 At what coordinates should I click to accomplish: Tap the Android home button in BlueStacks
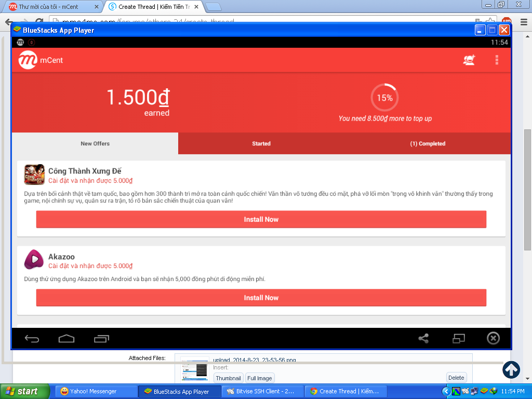point(66,338)
